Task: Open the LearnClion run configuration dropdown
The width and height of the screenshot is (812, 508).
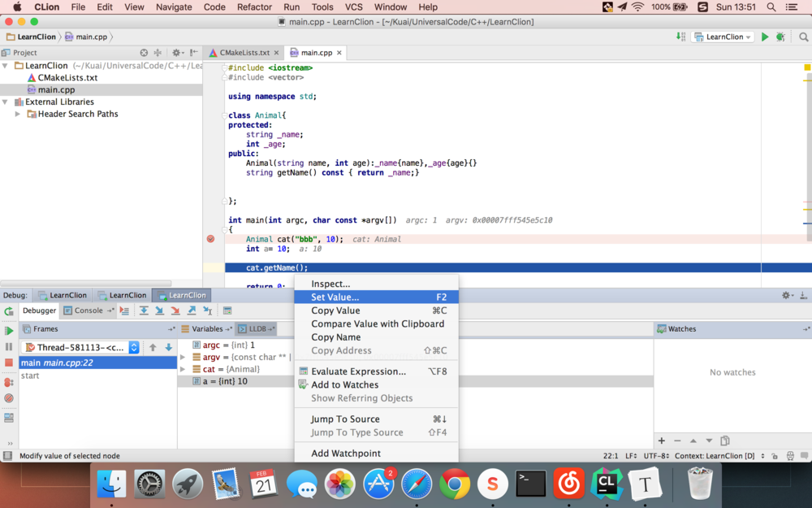Action: pos(723,37)
